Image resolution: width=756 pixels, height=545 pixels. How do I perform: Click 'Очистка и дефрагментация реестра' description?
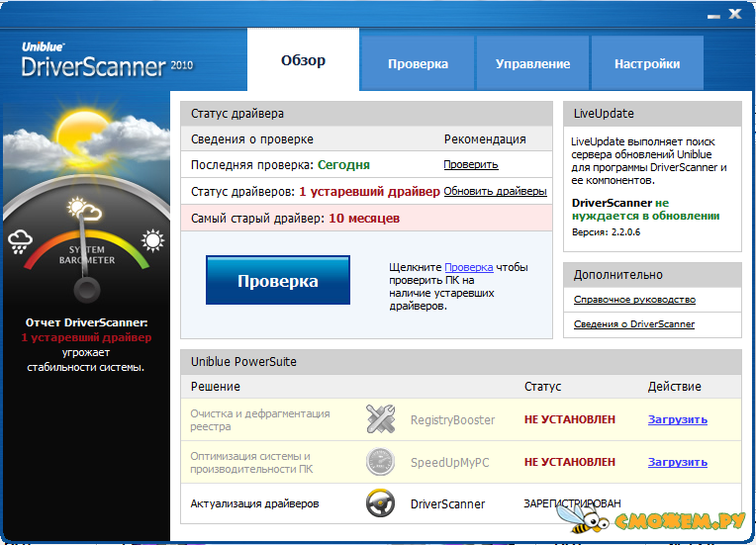[x=260, y=419]
